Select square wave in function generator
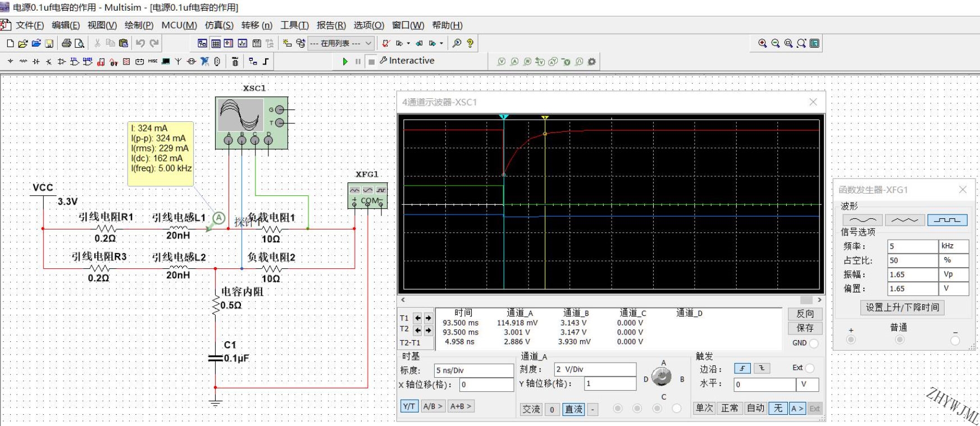 click(x=947, y=220)
